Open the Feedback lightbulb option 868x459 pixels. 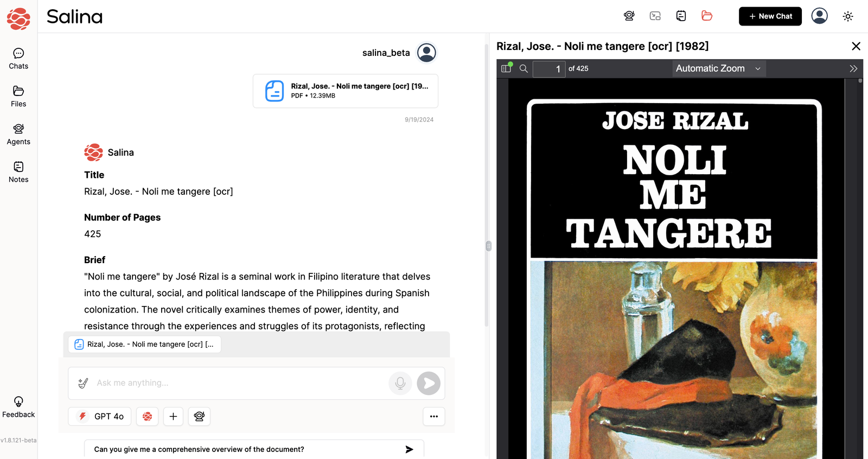(18, 407)
